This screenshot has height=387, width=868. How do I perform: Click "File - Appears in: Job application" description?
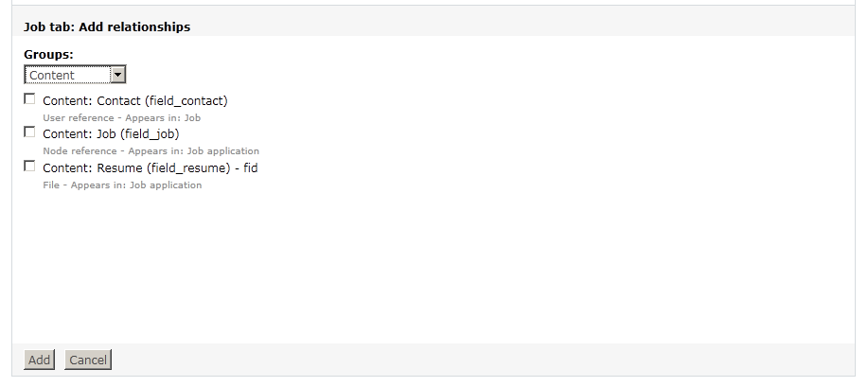click(x=122, y=185)
